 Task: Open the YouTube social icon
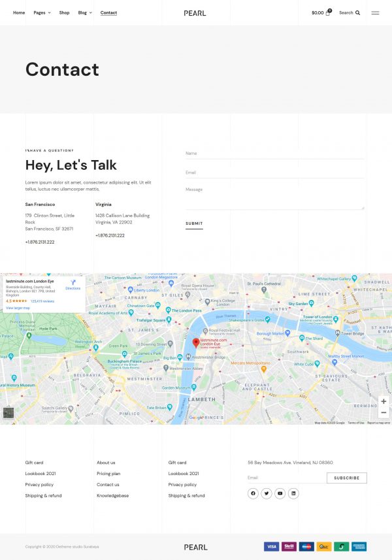pyautogui.click(x=280, y=493)
